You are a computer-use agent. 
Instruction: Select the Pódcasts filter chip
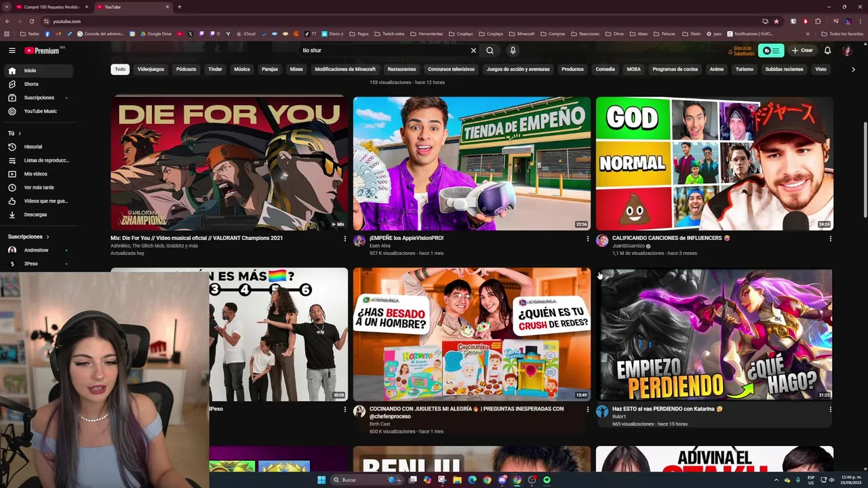click(x=186, y=69)
